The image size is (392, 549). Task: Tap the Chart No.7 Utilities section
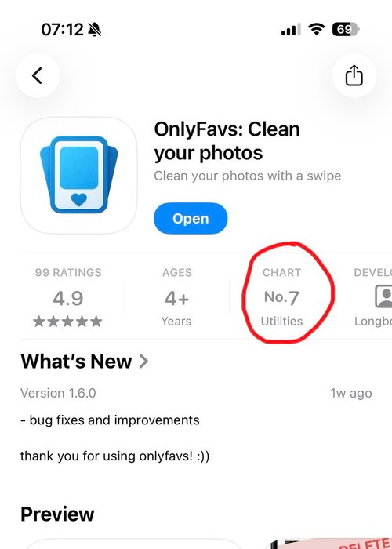(x=281, y=297)
